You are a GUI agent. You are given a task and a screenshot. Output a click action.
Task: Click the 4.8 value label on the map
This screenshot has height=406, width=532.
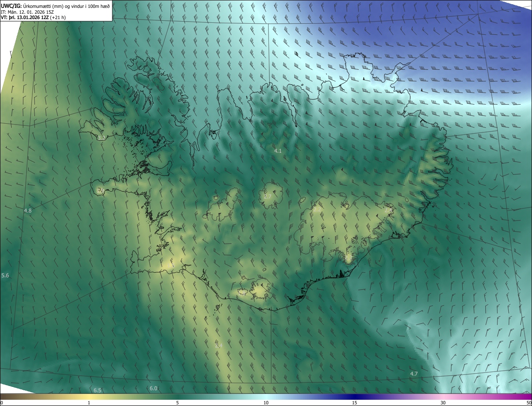27,211
